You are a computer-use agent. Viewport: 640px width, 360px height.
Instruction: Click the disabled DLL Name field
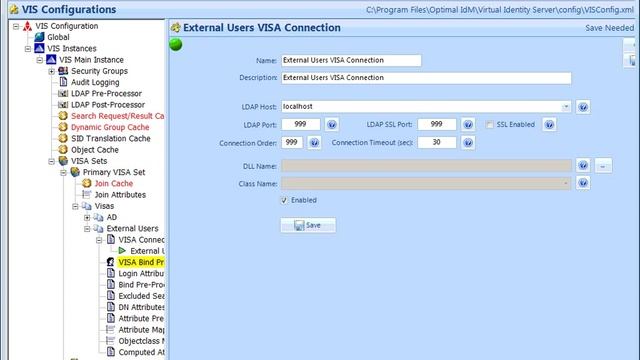426,166
